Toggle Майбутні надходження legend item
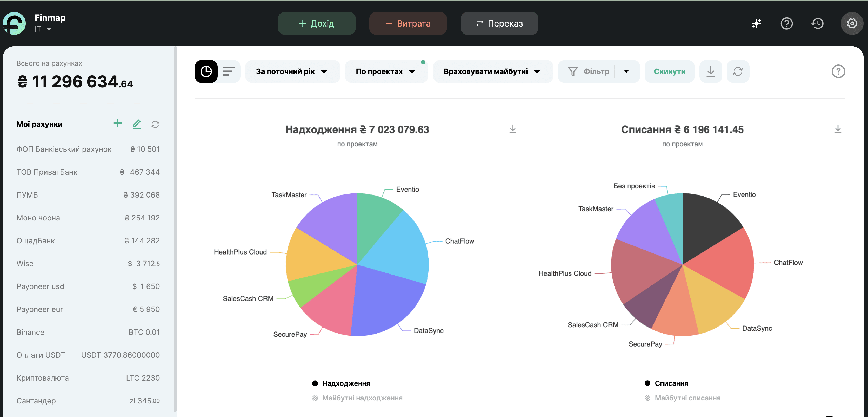The width and height of the screenshot is (868, 417). pos(357,398)
